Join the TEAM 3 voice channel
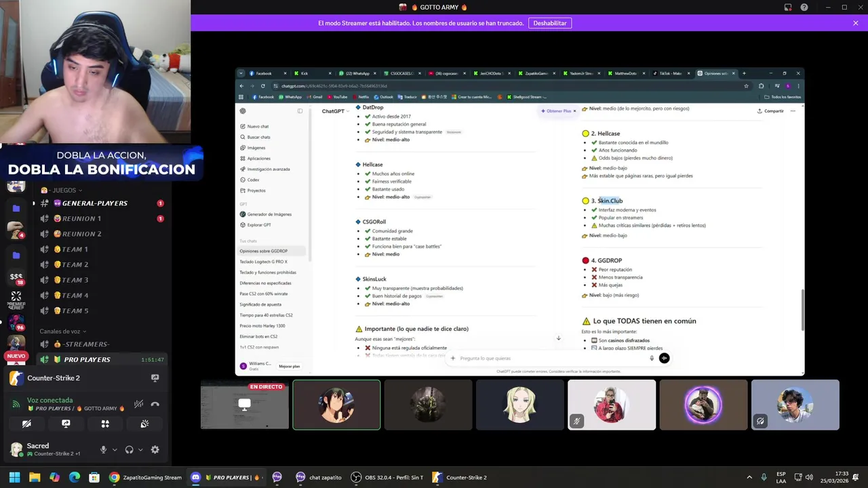The image size is (868, 488). pyautogui.click(x=100, y=280)
